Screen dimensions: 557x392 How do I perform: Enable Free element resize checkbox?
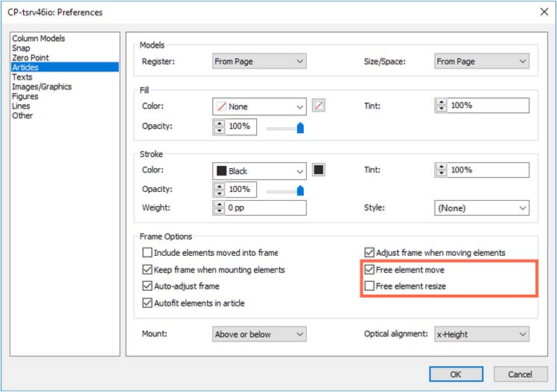[369, 286]
